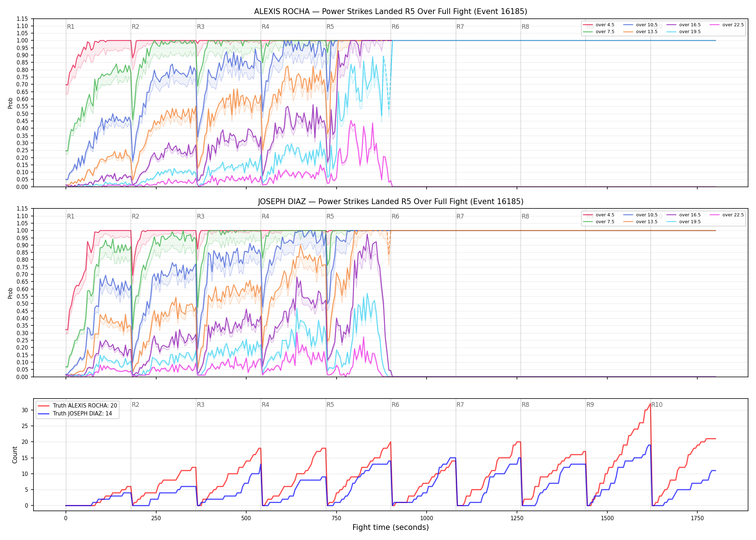Click R4 round label in Count chart
The height and width of the screenshot is (540, 756).
click(265, 405)
